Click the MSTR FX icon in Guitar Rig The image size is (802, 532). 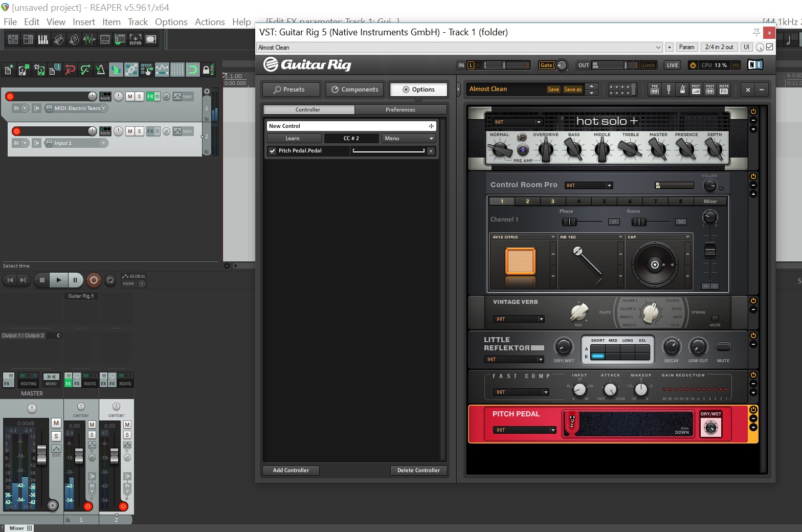(x=724, y=90)
